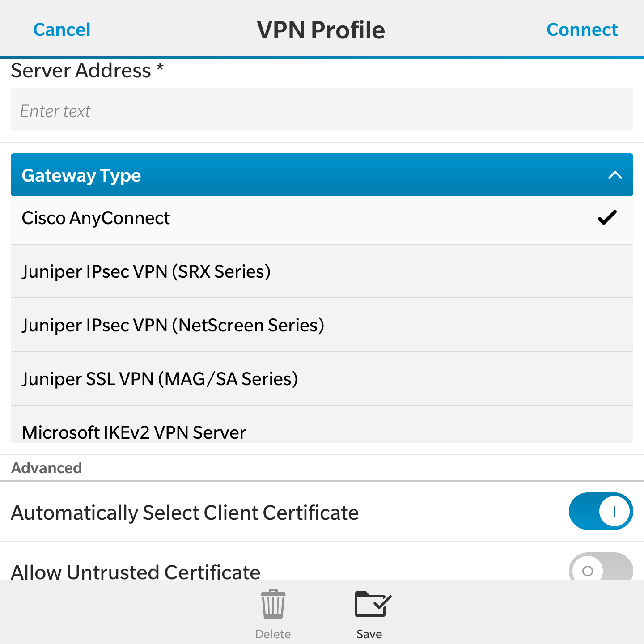The image size is (644, 644).
Task: Cancel the VPN profile editing
Action: point(62,30)
